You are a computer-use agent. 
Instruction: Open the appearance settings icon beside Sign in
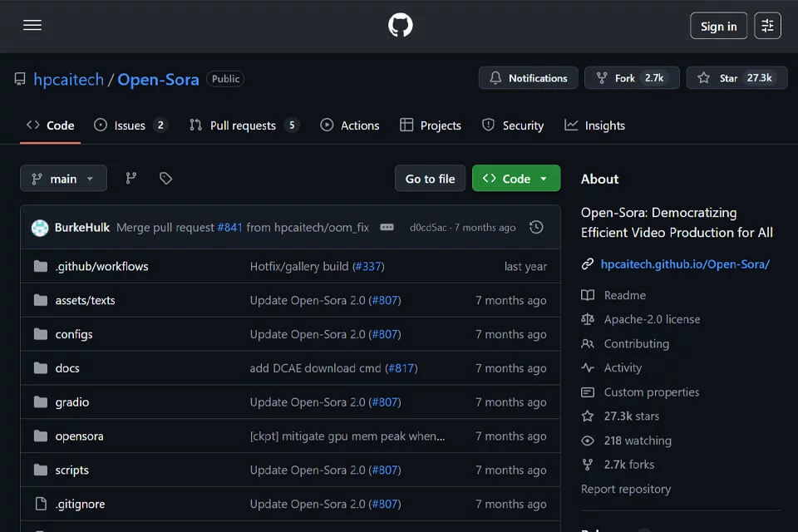[x=767, y=26]
